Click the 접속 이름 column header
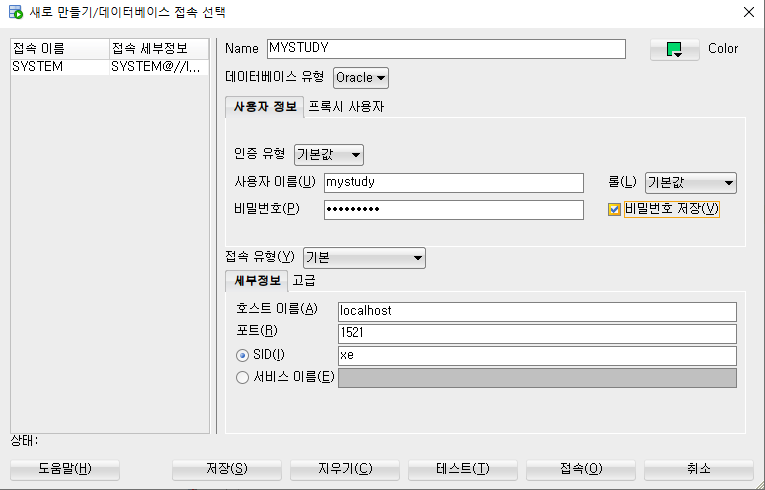The height and width of the screenshot is (490, 765). [60, 49]
